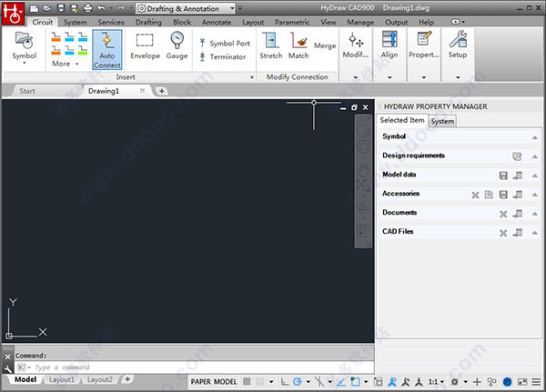546x392 pixels.
Task: Collapse the Model data section
Action: (534, 176)
